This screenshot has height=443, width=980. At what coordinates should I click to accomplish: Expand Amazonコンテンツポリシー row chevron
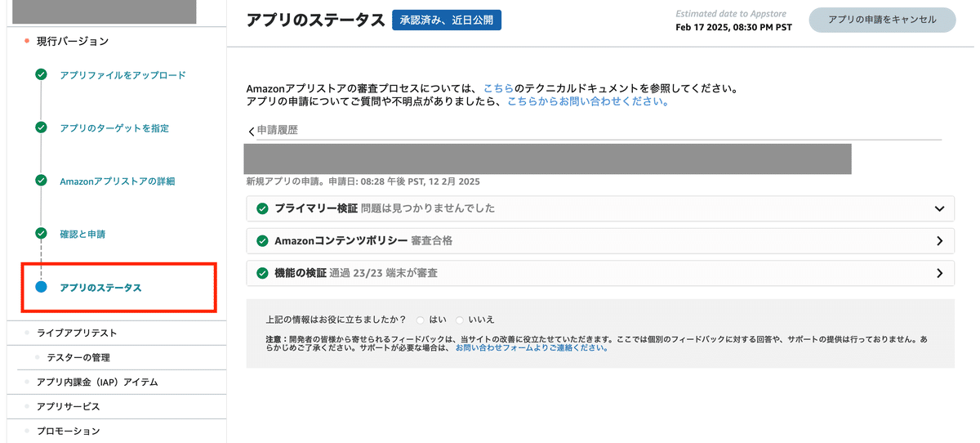coord(939,241)
